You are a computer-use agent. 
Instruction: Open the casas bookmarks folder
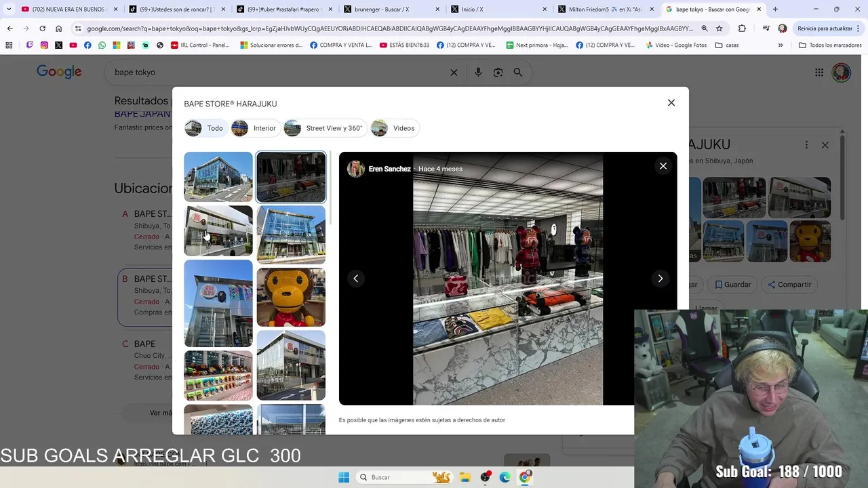[727, 45]
